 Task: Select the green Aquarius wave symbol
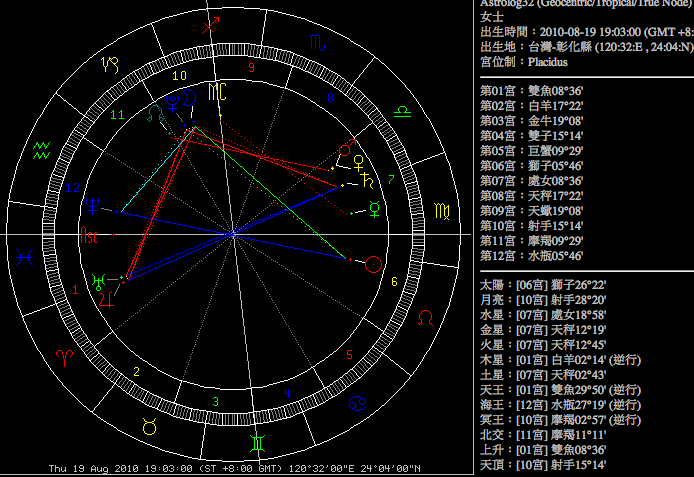[41, 150]
